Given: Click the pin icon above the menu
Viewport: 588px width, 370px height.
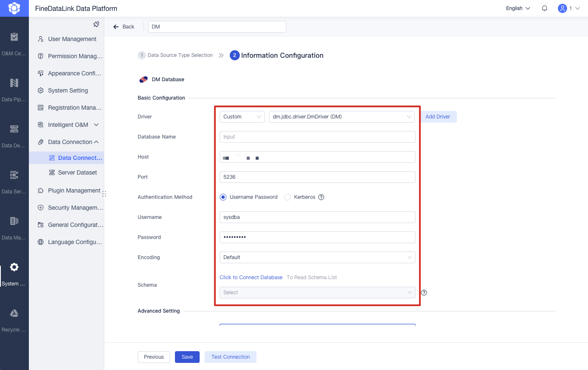Looking at the screenshot, I should pyautogui.click(x=96, y=24).
